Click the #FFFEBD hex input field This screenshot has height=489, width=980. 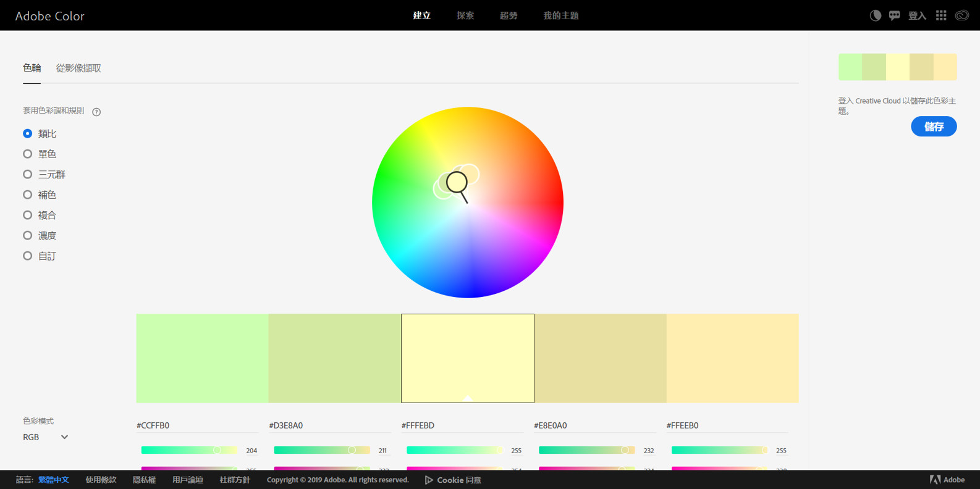(x=463, y=425)
